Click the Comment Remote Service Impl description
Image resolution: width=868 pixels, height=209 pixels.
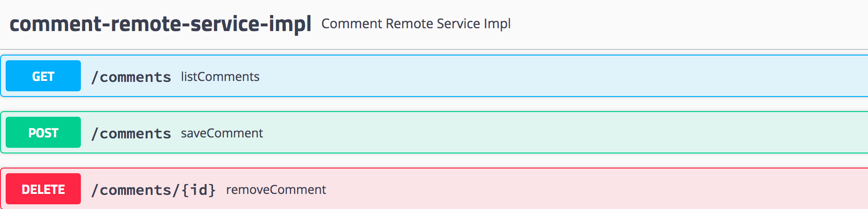(416, 24)
